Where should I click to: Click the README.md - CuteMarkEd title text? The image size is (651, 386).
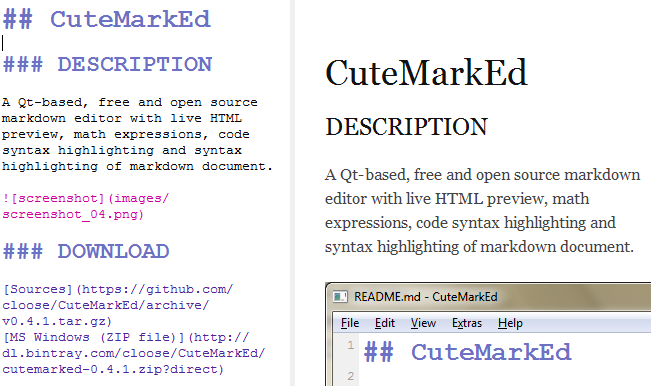(x=426, y=297)
